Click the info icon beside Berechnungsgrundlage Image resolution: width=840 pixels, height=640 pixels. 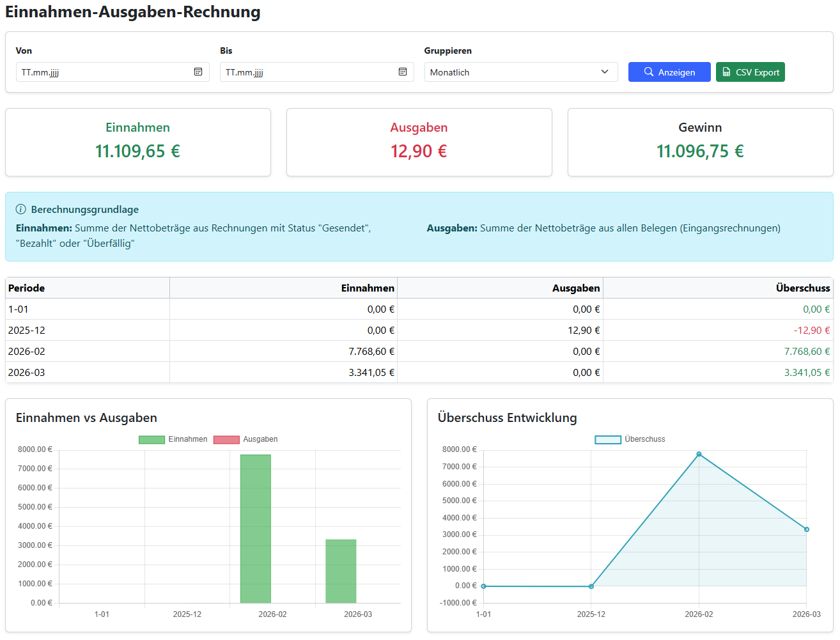click(x=21, y=210)
